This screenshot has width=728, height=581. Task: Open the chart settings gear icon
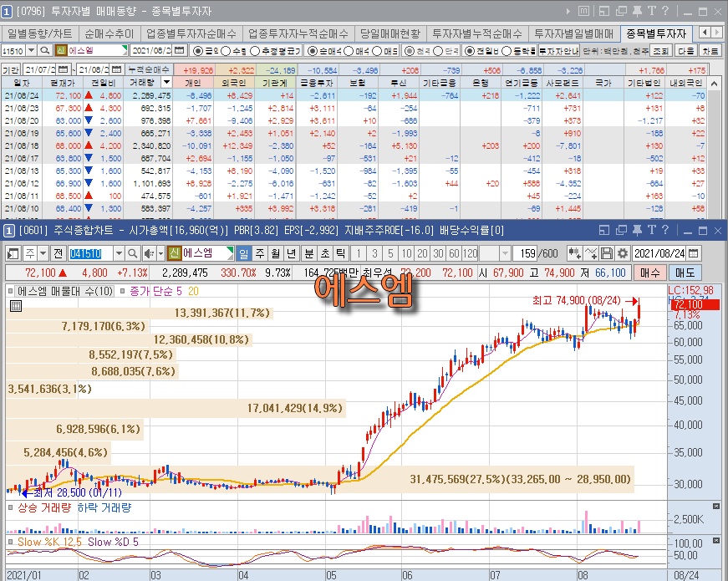click(622, 253)
